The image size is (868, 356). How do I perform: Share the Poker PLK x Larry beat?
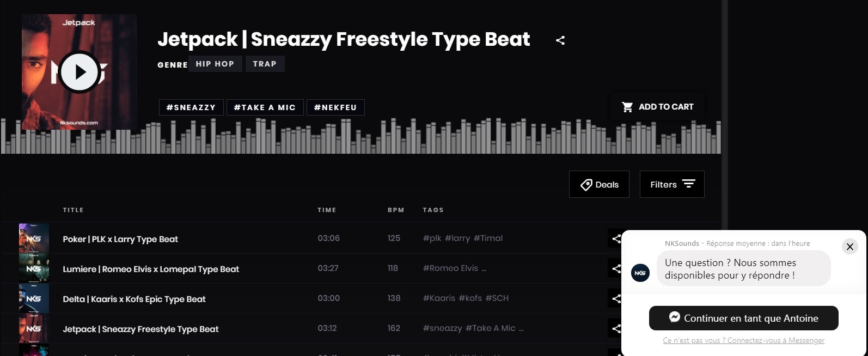[616, 238]
